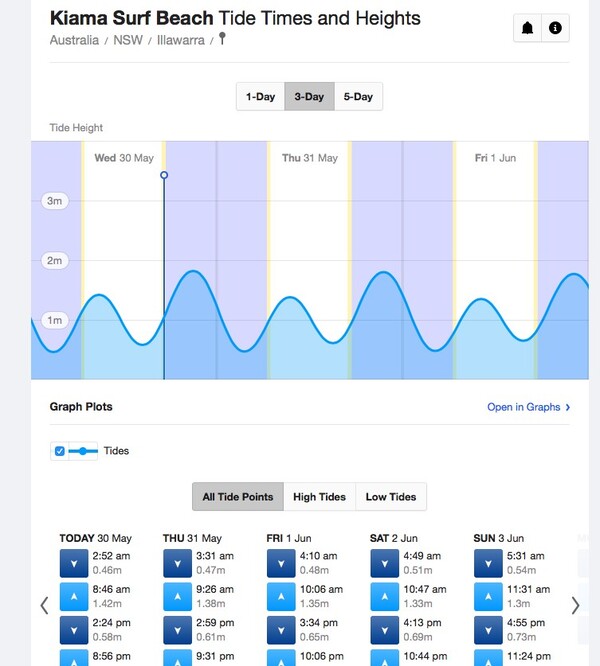Show next tide days with right chevron
The image size is (600, 666).
click(575, 605)
